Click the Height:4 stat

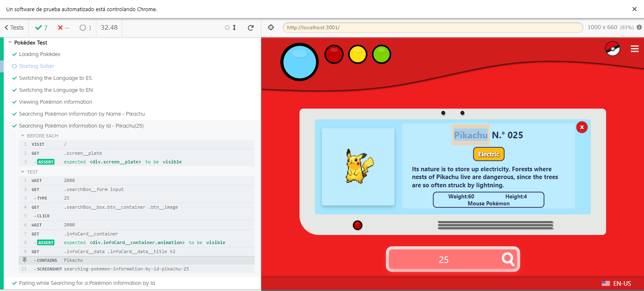pyautogui.click(x=516, y=196)
